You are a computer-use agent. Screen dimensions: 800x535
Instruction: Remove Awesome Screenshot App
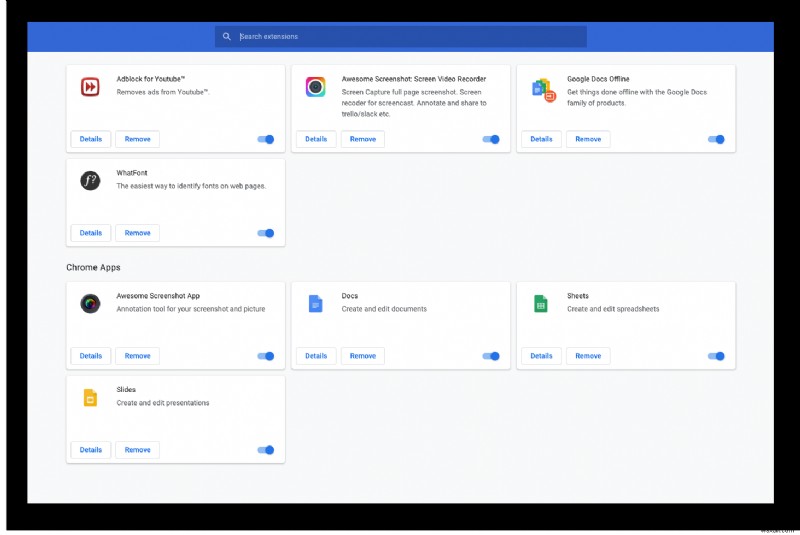pyautogui.click(x=137, y=356)
